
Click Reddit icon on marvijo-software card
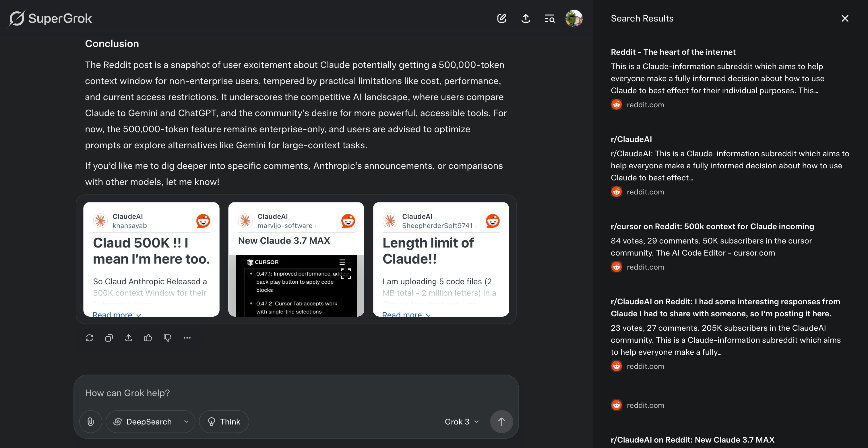348,221
